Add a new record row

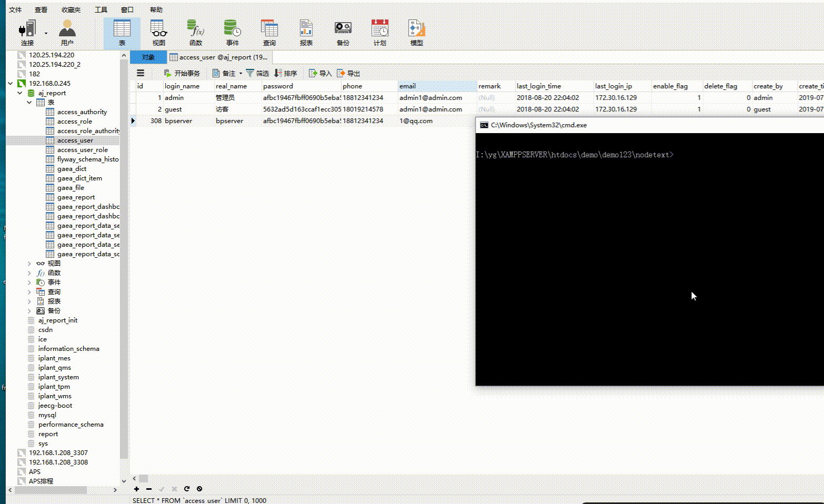(x=136, y=489)
